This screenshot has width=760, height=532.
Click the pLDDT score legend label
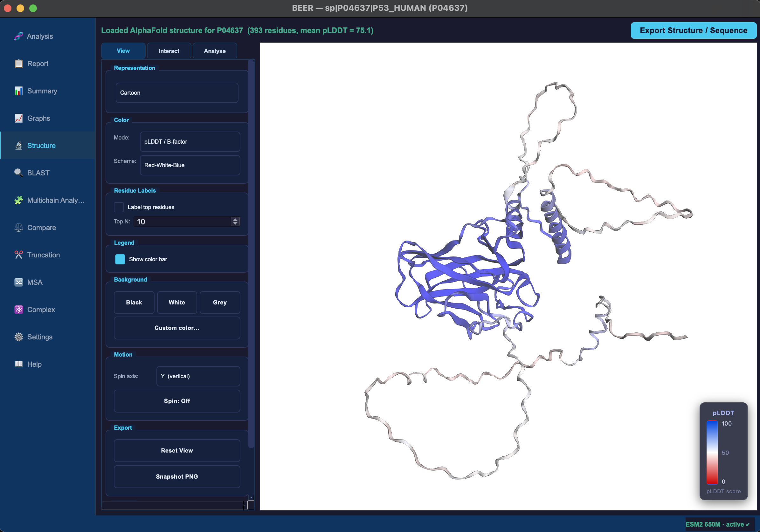(x=723, y=492)
